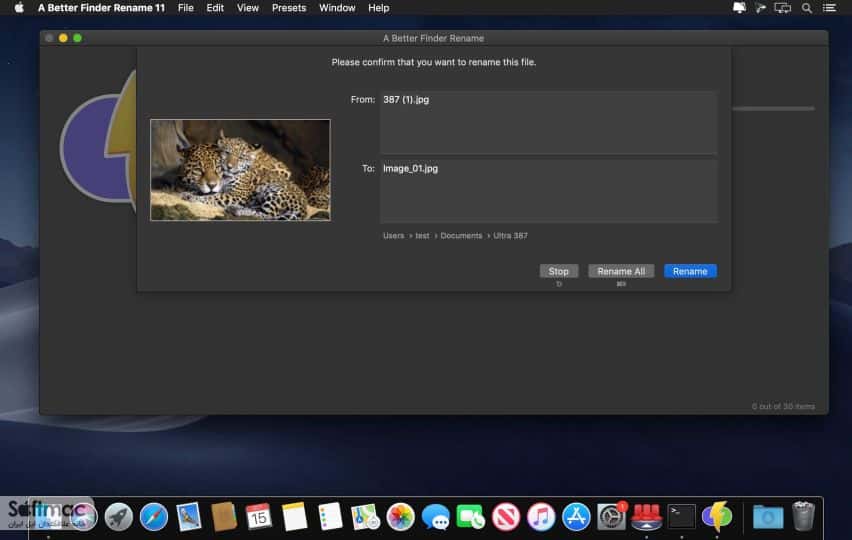The image size is (852, 540).
Task: Zoom the window with green button
Action: pyautogui.click(x=77, y=38)
